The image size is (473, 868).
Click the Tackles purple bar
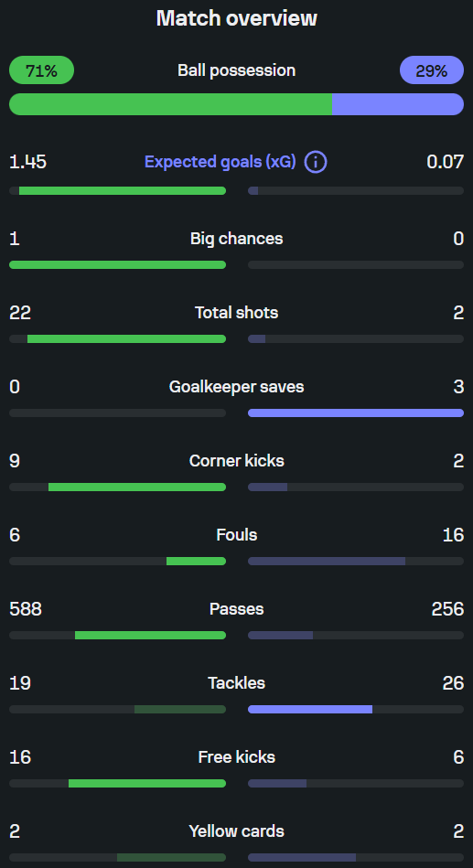310,709
